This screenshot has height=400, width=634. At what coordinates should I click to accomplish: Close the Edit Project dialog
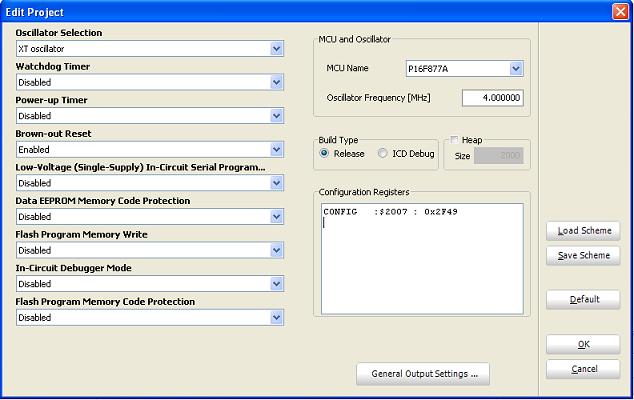[619, 10]
